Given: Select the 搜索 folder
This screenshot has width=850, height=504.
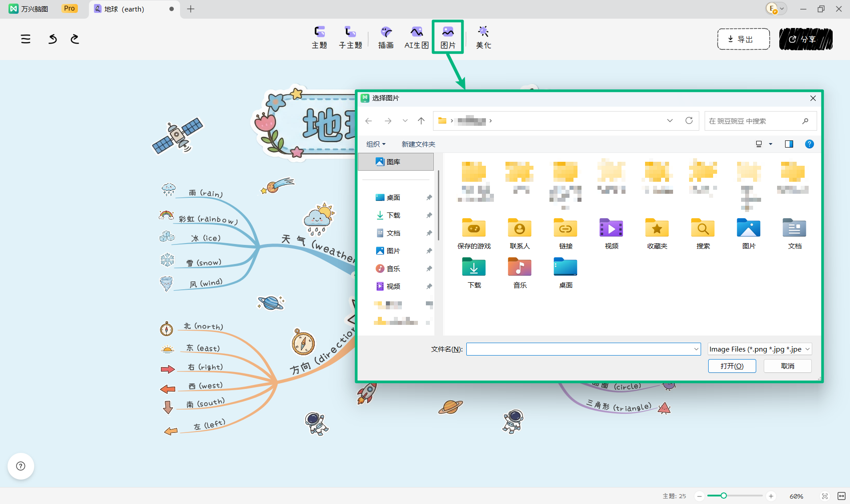Looking at the screenshot, I should point(703,233).
